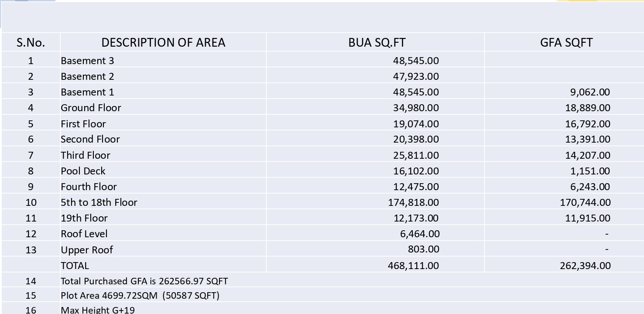Select the Plot Area 4699.72SQM text row
Image resolution: width=644 pixels, height=314 pixels.
(x=140, y=296)
